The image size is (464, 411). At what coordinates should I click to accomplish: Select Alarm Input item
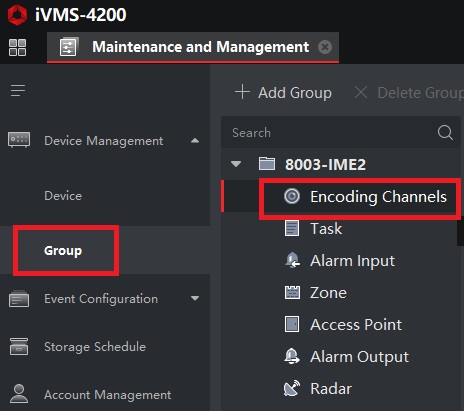pyautogui.click(x=352, y=261)
